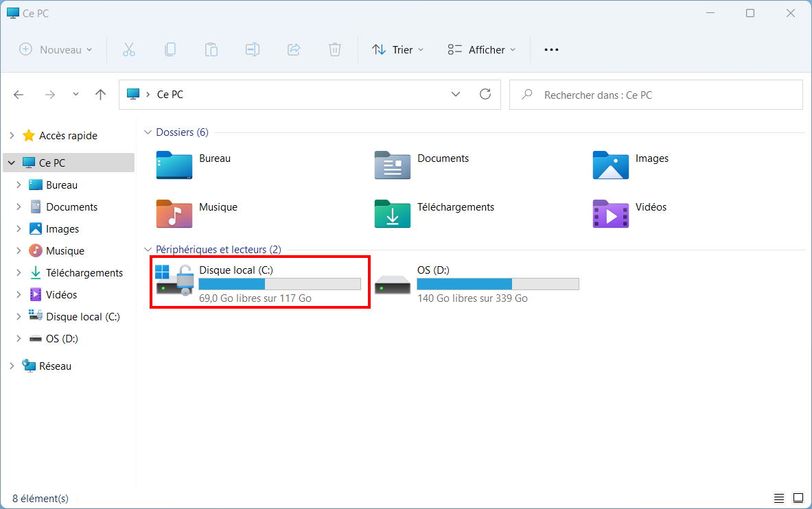812x509 pixels.
Task: Switch to large icons view in status bar
Action: pos(798,498)
